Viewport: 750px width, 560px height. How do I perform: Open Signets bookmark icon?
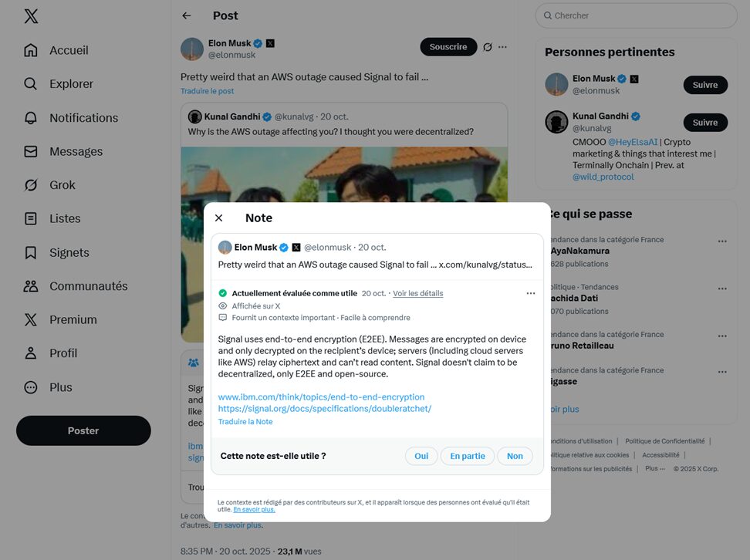click(31, 253)
